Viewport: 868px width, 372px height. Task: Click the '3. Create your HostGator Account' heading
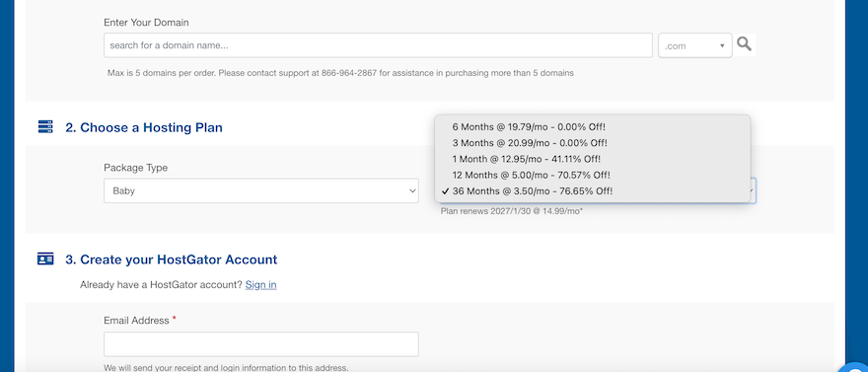pyautogui.click(x=172, y=260)
